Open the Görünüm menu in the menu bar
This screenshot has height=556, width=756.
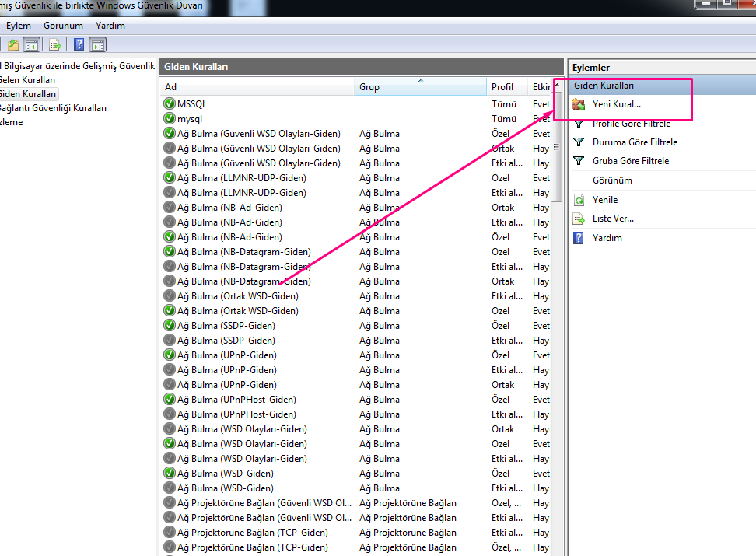pos(63,26)
